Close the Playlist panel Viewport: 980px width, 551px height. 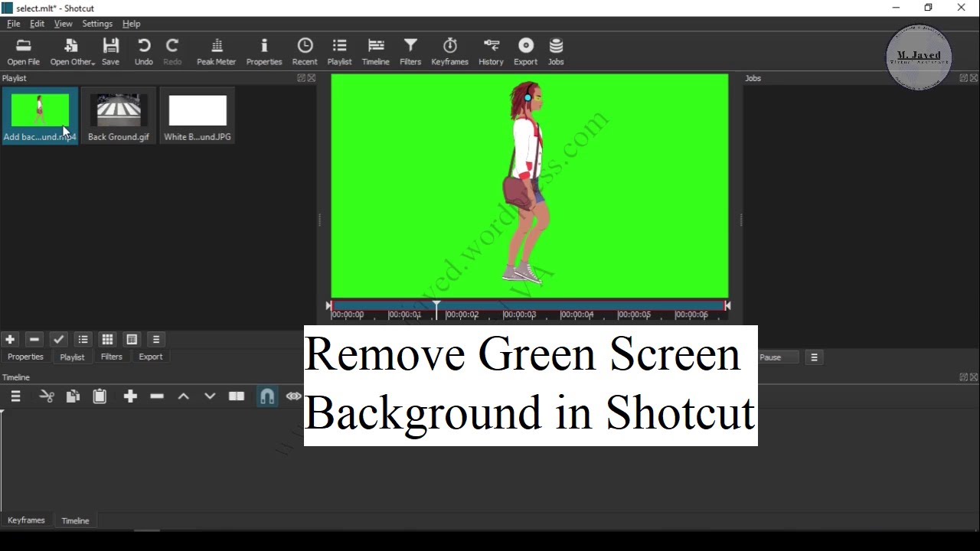click(x=312, y=78)
